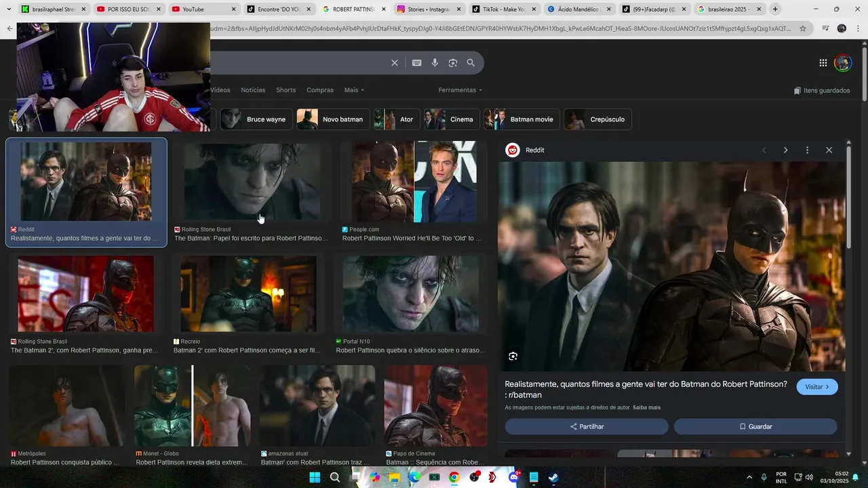Screen dimensions: 868x488
Task: Go to previous image in preview panel
Action: (x=764, y=150)
